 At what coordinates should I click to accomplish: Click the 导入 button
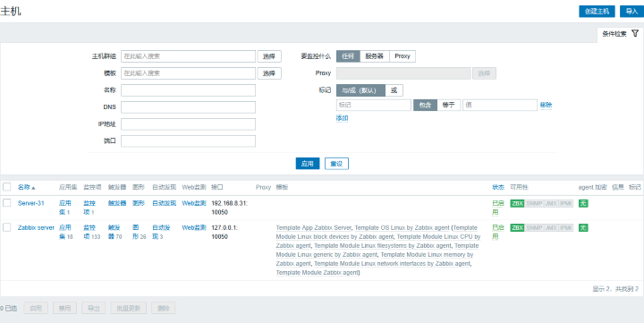631,12
